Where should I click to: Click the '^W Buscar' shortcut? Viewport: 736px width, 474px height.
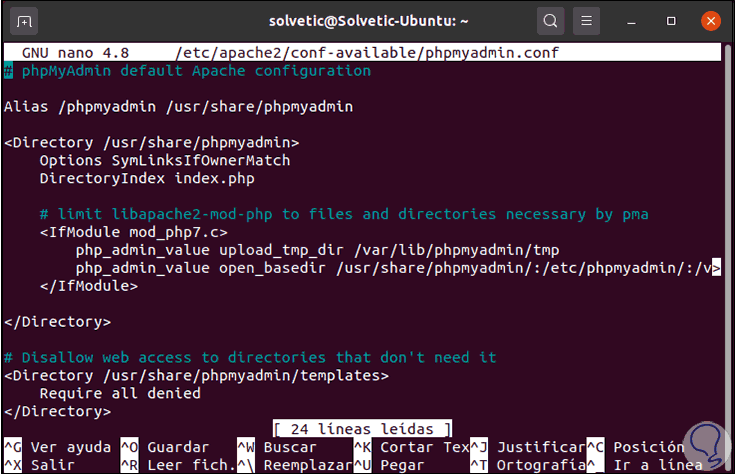tap(277, 447)
